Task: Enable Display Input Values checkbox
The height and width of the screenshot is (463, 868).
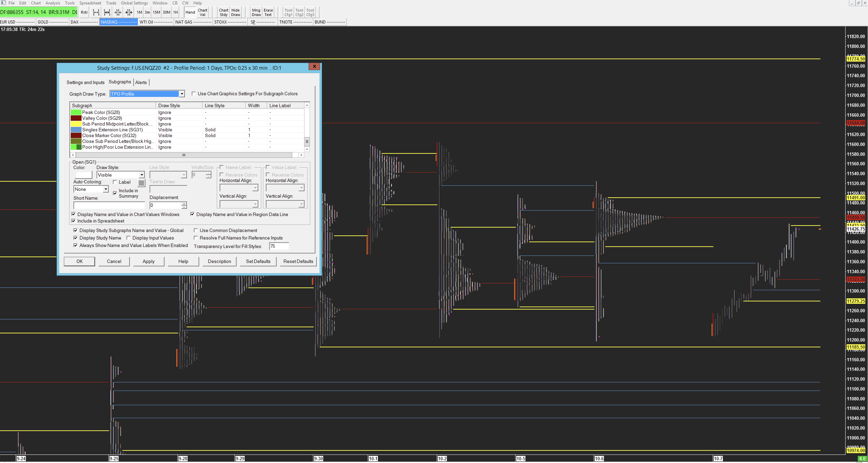Action: coord(128,238)
